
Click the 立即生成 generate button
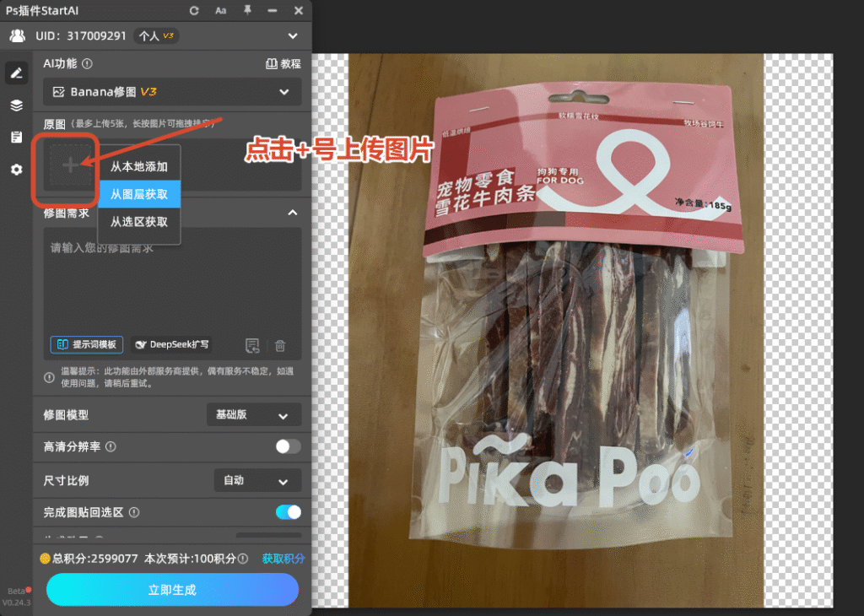coord(172,590)
